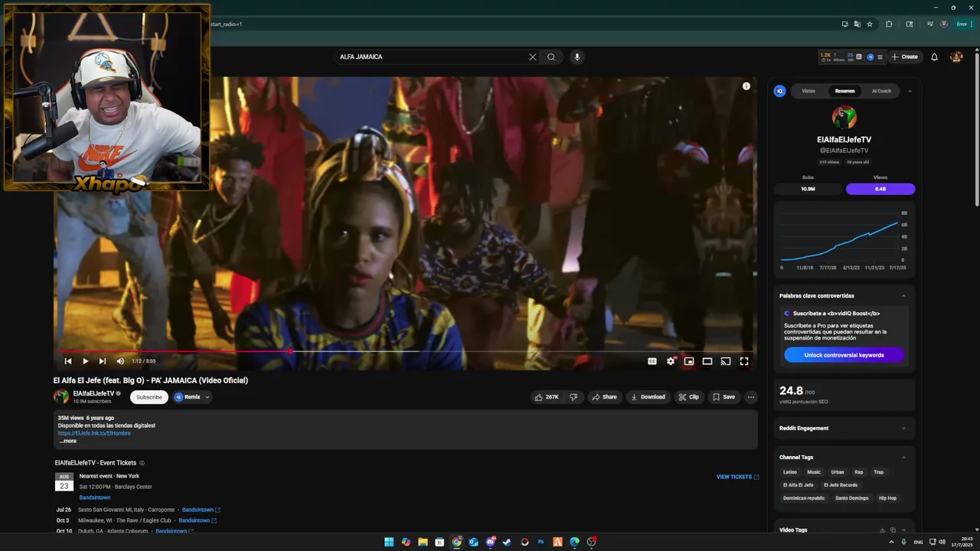Screen dimensions: 980x551
Task: Select the Subs stat pill 10.9M
Action: [808, 189]
